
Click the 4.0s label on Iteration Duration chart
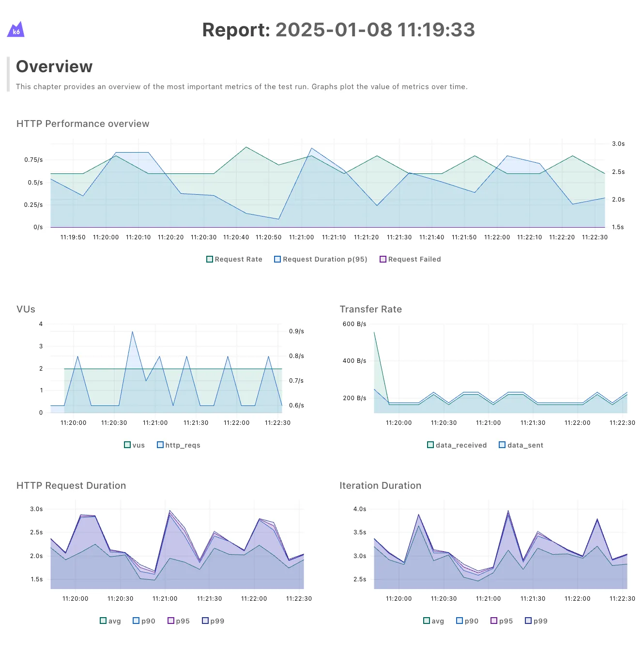(x=360, y=509)
